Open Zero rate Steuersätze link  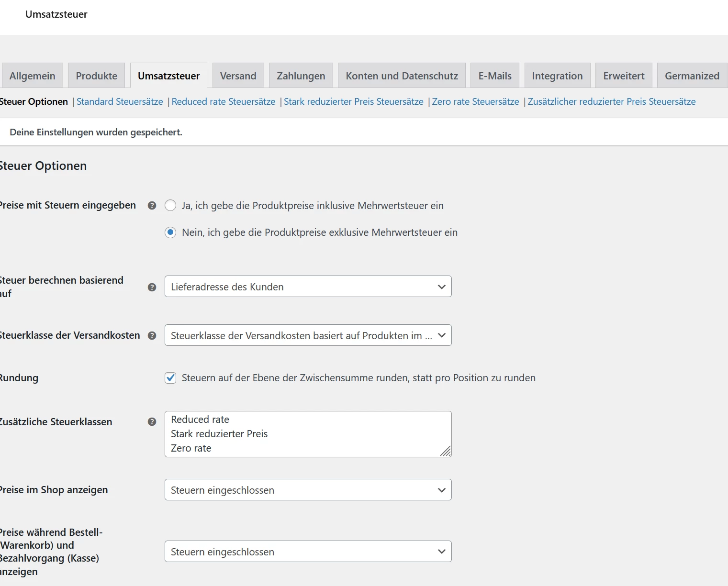476,102
